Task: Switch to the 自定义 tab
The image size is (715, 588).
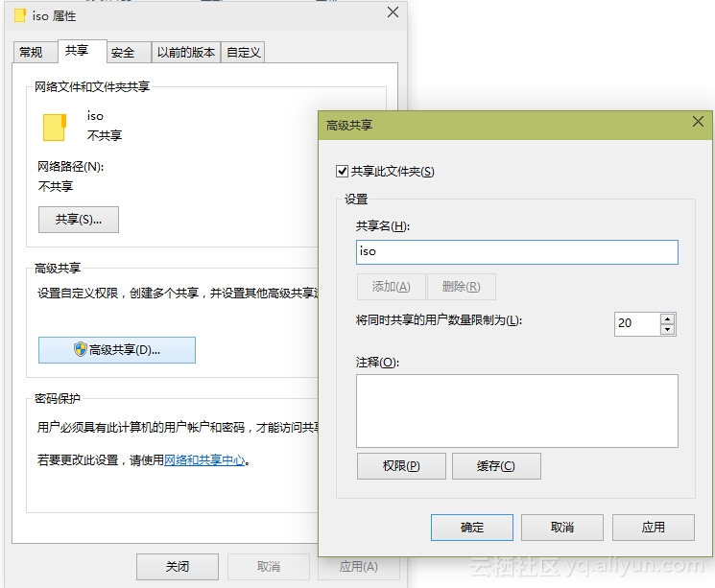Action: click(243, 53)
